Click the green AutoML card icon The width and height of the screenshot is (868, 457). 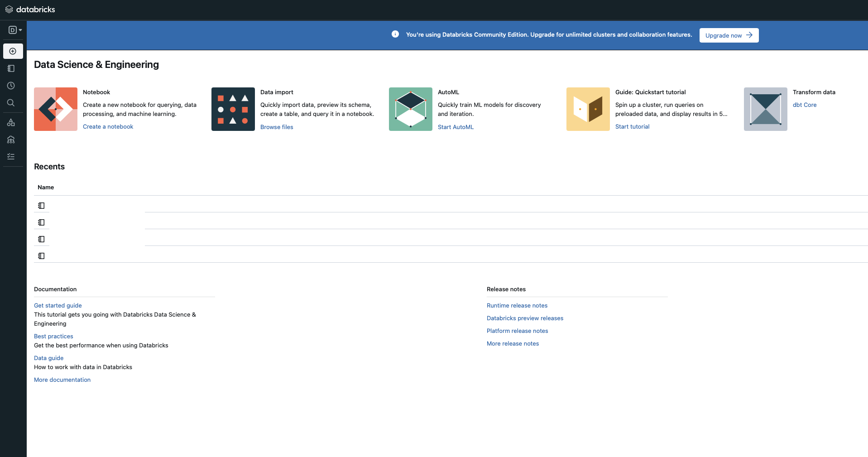[x=410, y=109]
